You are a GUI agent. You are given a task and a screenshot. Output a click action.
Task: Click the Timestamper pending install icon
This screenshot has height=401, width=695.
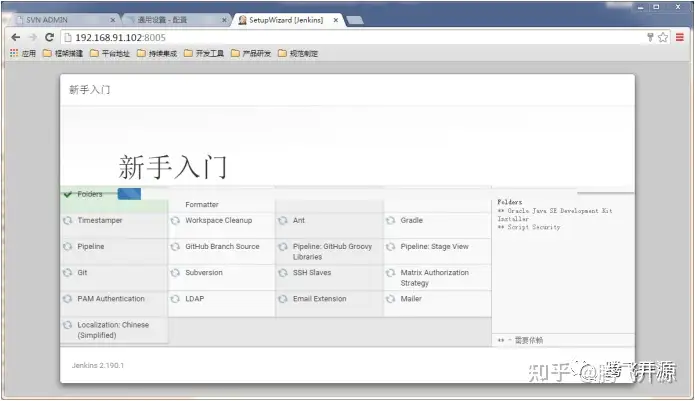[x=67, y=220]
